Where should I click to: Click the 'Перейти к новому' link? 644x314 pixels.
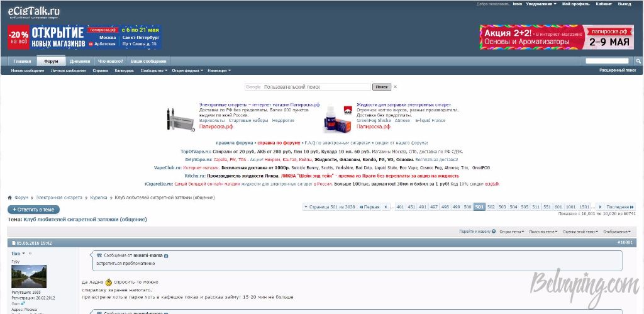tap(477, 232)
